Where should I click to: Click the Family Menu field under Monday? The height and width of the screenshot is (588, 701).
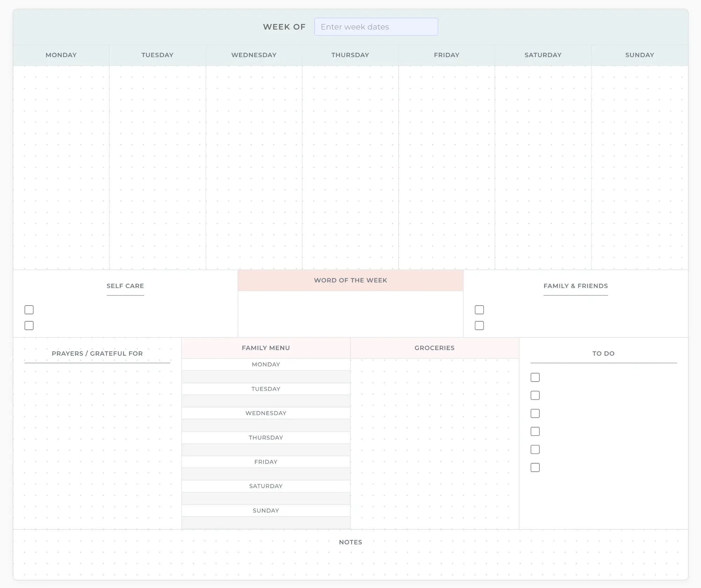tap(266, 377)
